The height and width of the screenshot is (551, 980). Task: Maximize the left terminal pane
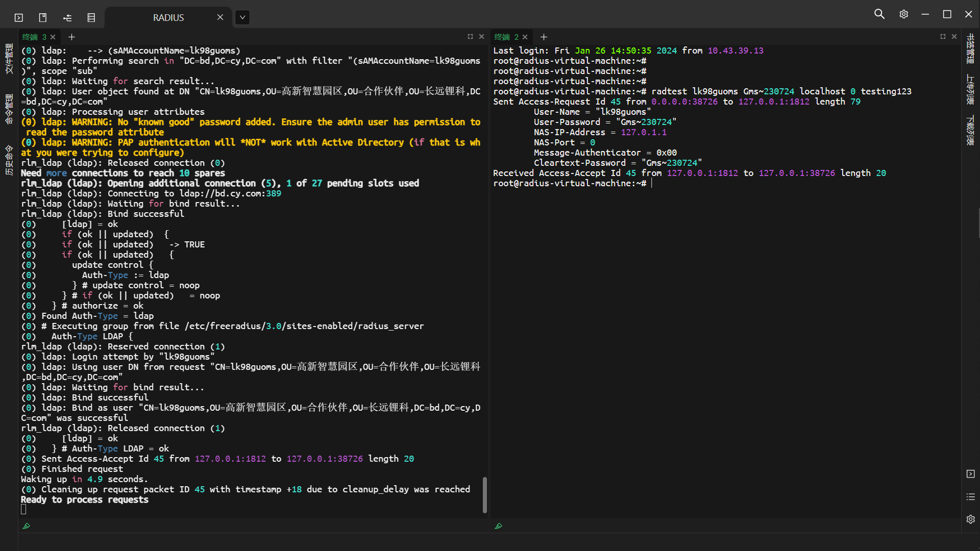click(470, 37)
